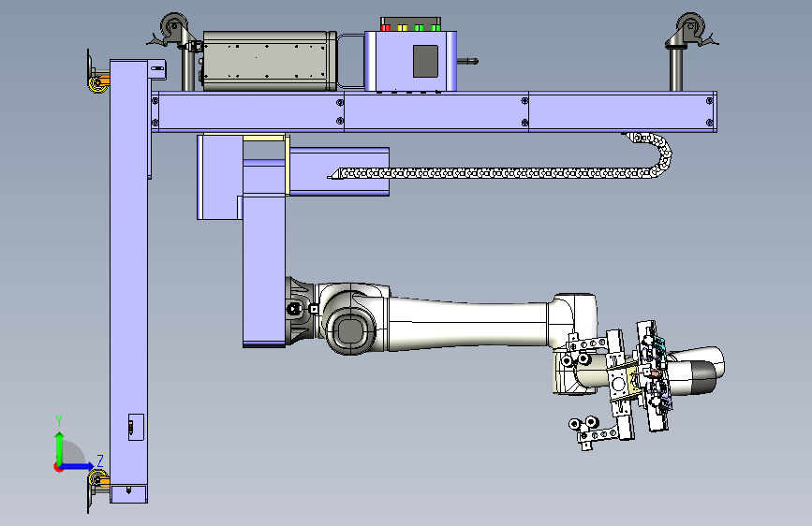812x526 pixels.
Task: Select the Y axis label of the triad
Action: (59, 421)
